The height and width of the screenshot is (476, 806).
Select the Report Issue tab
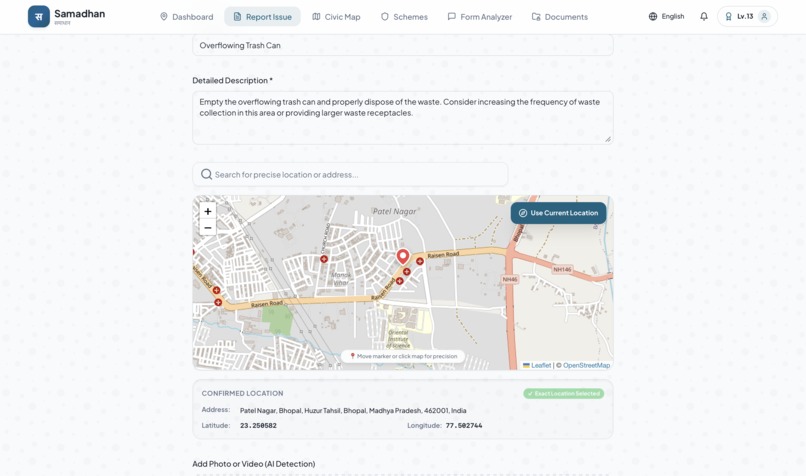tap(262, 17)
